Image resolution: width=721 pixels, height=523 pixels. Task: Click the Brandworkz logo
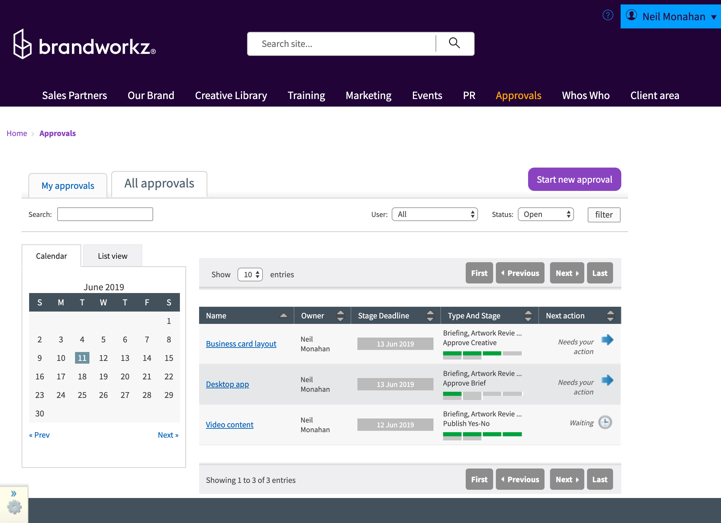click(84, 45)
